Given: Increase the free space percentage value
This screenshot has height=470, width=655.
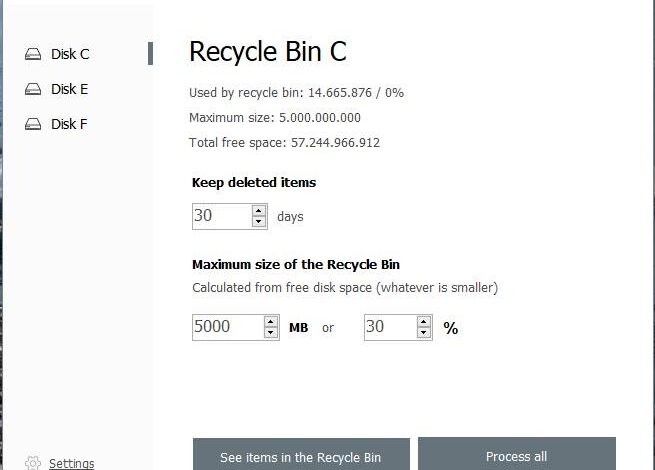Looking at the screenshot, I should 424,322.
